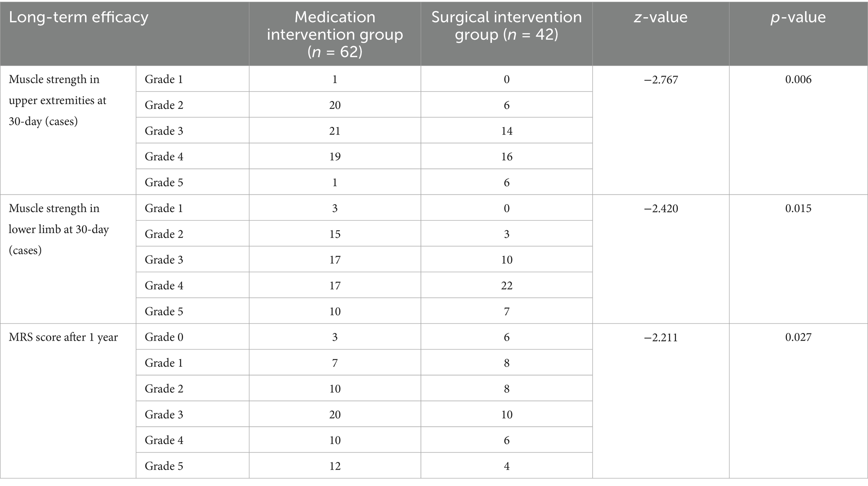Select the p-value cell showing 0.006

click(x=798, y=80)
